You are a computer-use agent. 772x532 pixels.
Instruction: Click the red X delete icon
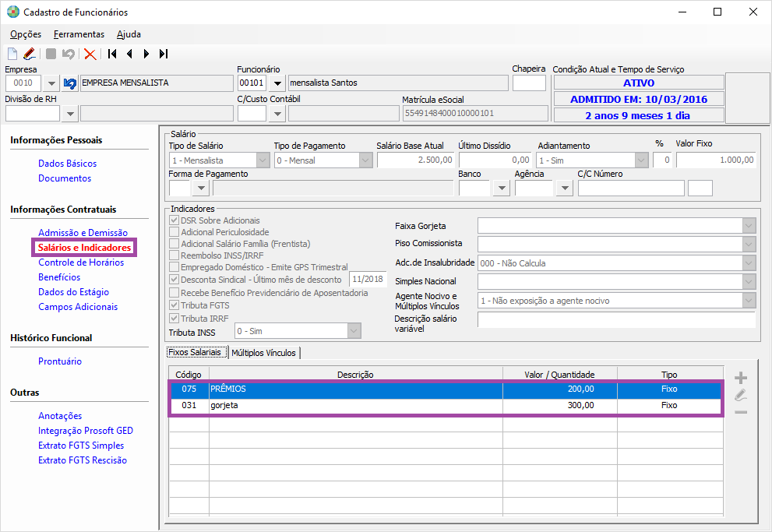(90, 54)
